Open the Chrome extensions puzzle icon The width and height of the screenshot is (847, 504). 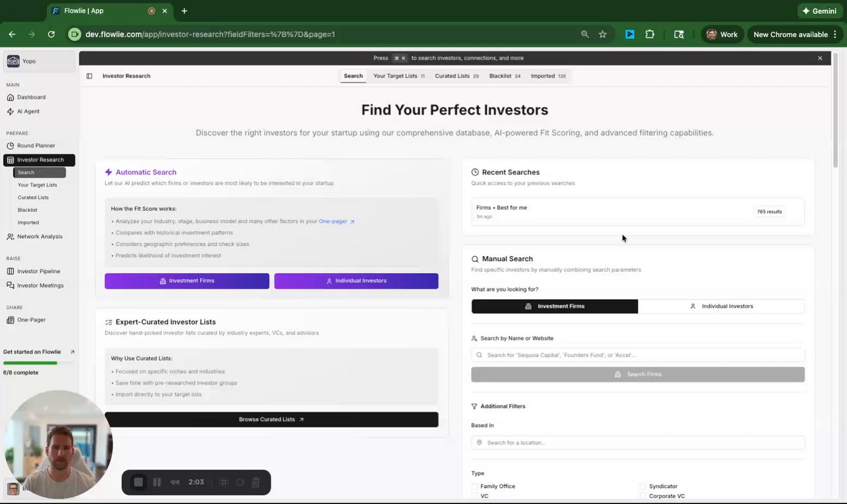(650, 34)
